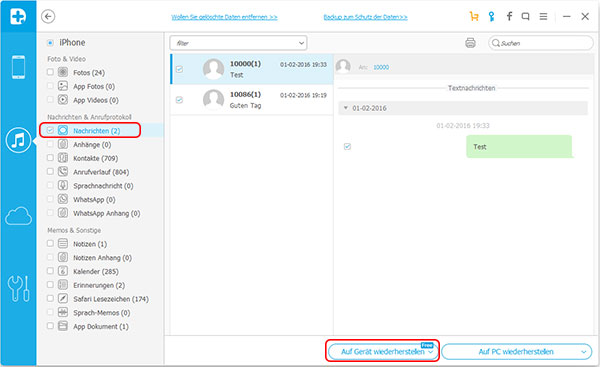Screen dimensions: 600x367
Task: Select the iTunes music note sidebar icon
Action: [x=18, y=140]
